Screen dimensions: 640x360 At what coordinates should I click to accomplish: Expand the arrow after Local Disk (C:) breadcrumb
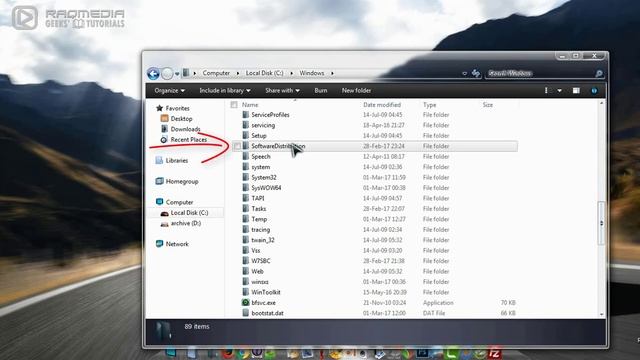(x=291, y=73)
